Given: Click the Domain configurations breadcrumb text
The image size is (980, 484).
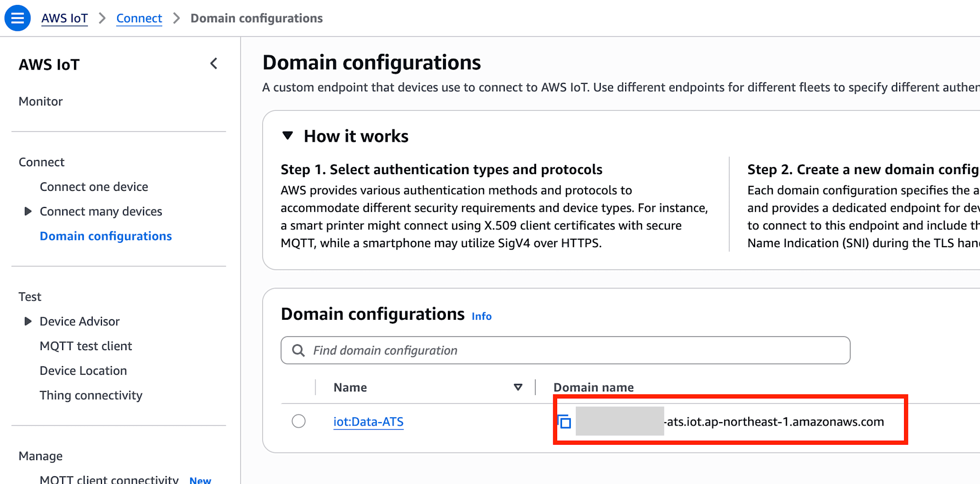Looking at the screenshot, I should (257, 18).
